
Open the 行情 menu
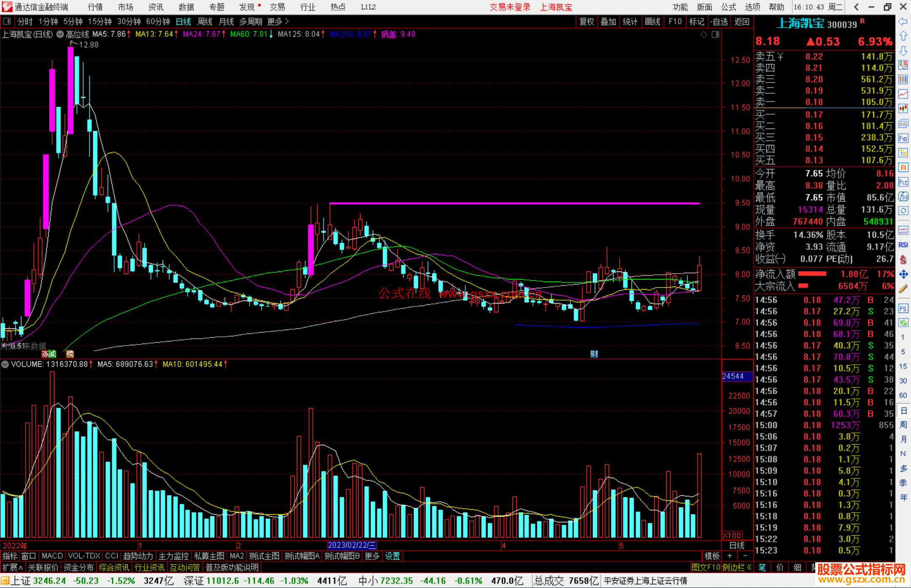click(x=95, y=7)
